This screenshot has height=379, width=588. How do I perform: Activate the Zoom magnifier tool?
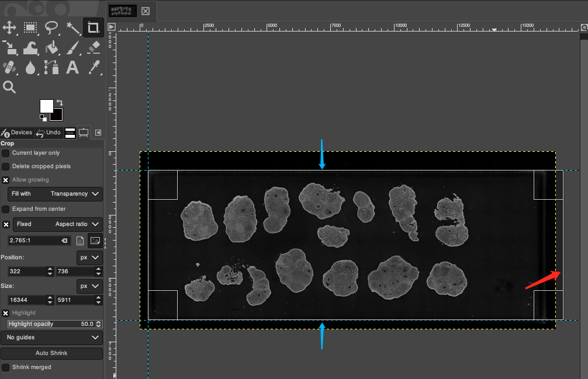coord(10,88)
